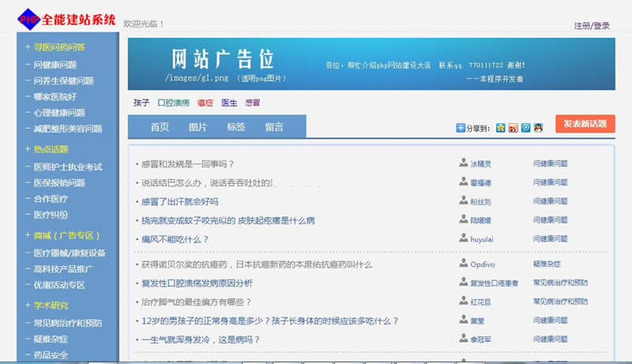The width and height of the screenshot is (632, 364).
Task: Open sidebar item 问养生保健问题
Action: (x=63, y=81)
